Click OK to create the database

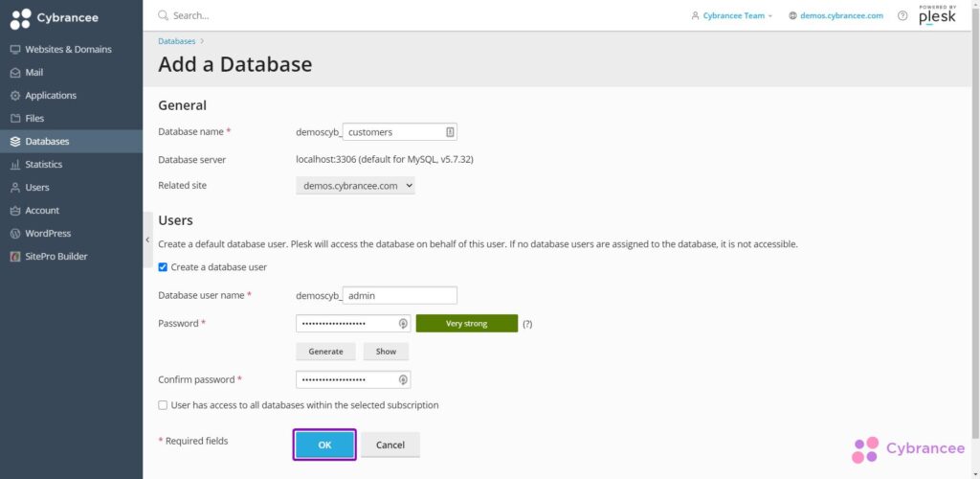325,445
